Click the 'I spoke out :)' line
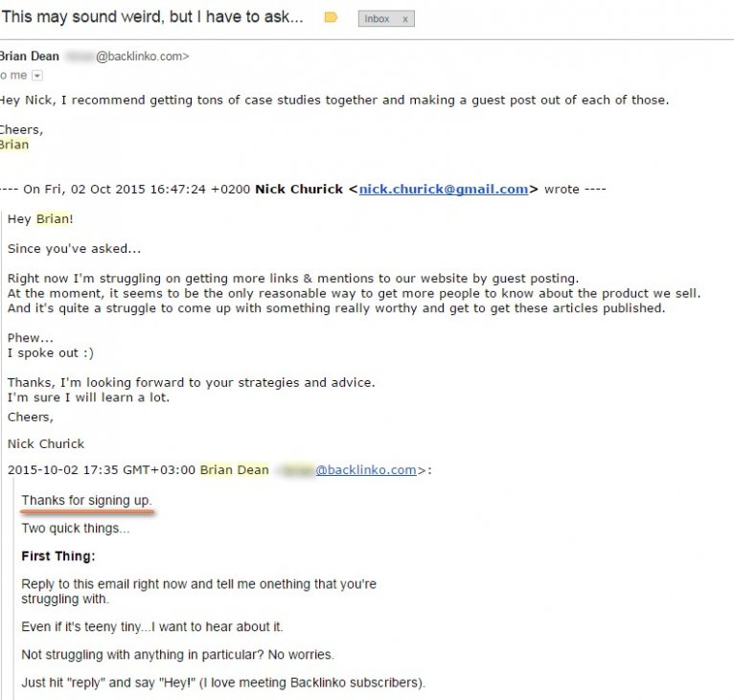This screenshot has width=734, height=700. coord(51,352)
